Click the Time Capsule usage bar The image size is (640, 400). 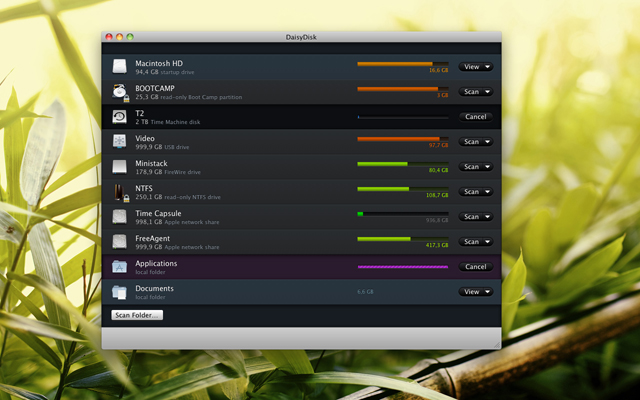[x=403, y=214]
